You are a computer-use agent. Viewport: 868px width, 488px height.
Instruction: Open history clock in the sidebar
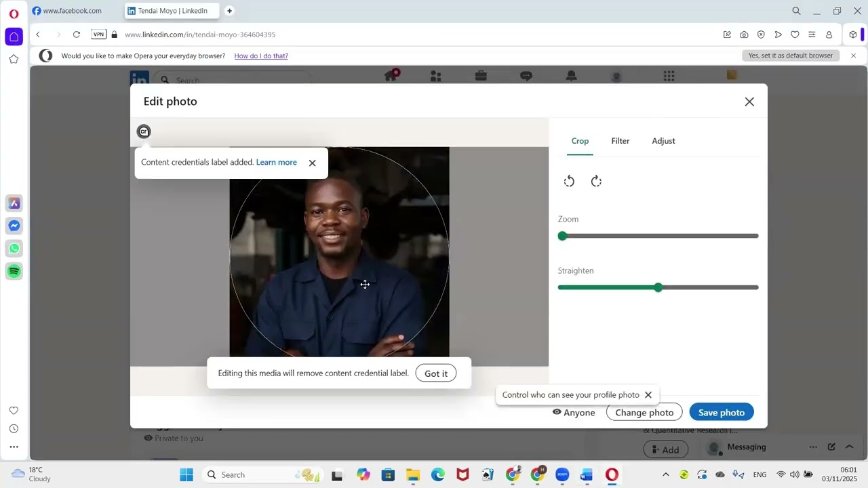(14, 428)
